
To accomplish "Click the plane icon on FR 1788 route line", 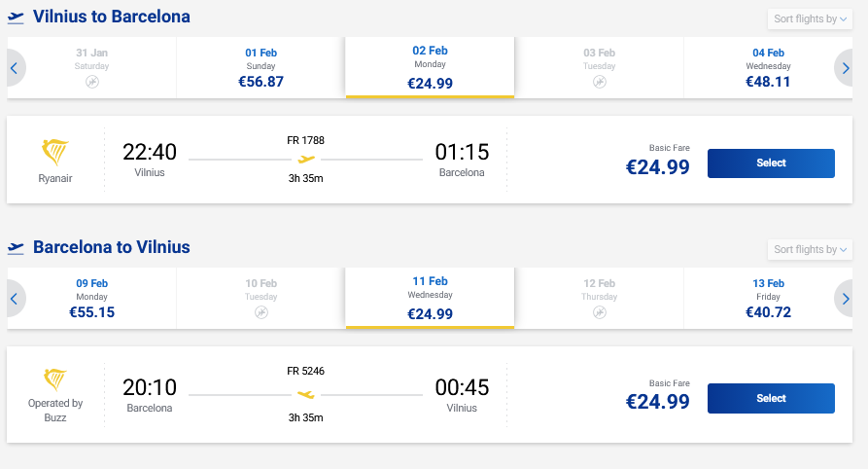I will [x=306, y=159].
